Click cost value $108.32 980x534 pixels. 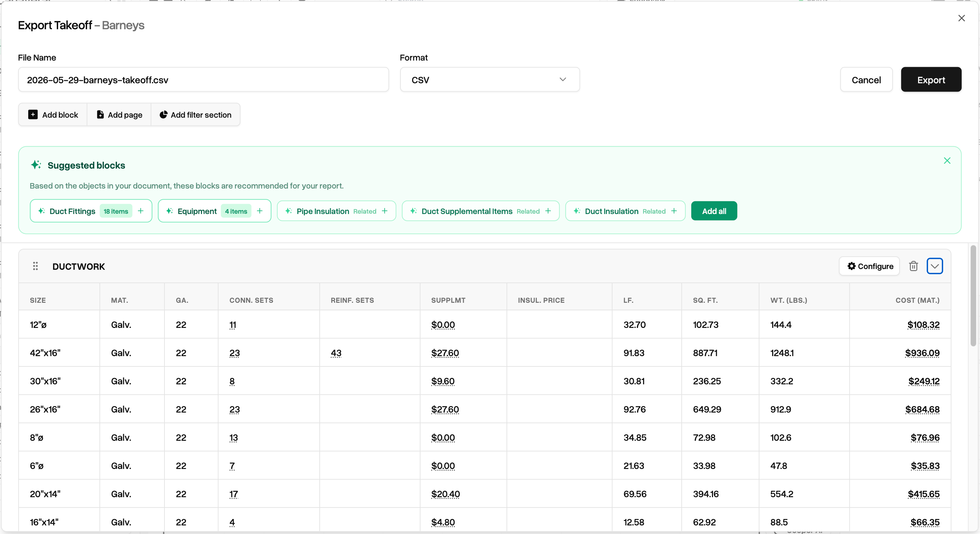pos(923,325)
